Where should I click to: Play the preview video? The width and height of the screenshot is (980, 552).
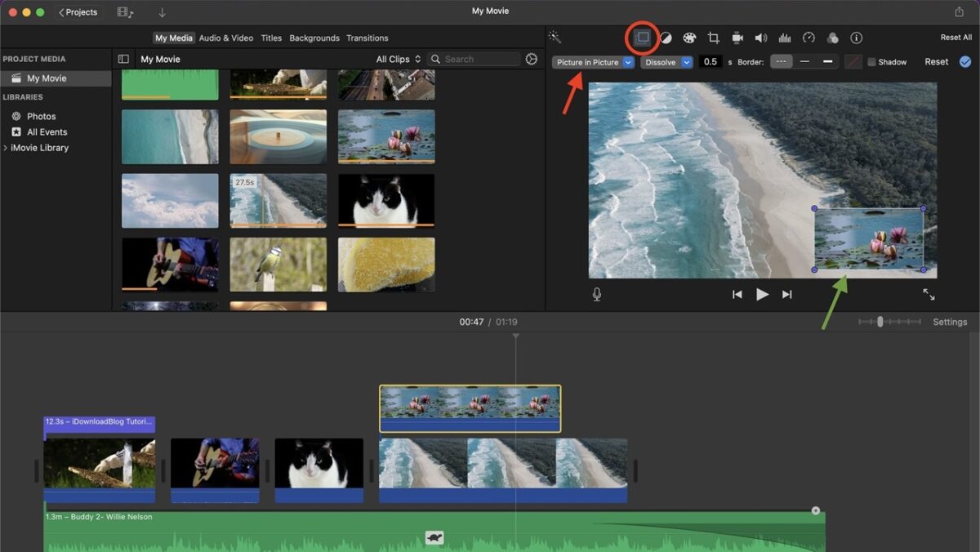coord(762,295)
